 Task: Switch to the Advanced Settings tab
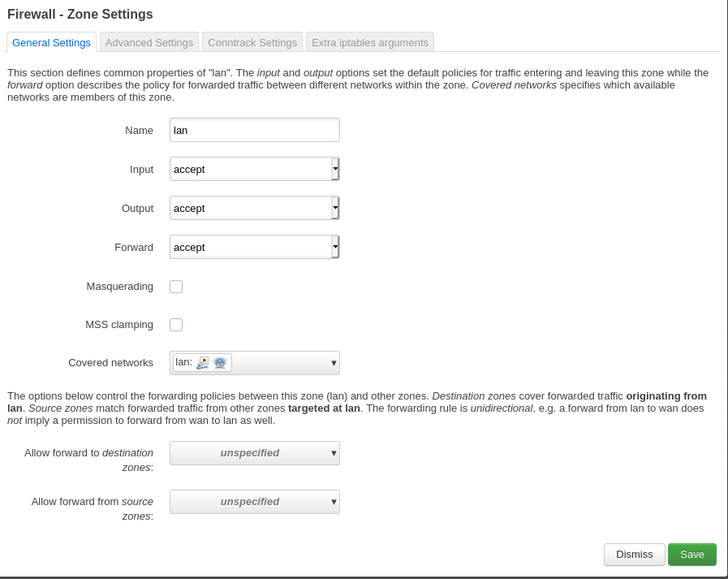(x=149, y=42)
